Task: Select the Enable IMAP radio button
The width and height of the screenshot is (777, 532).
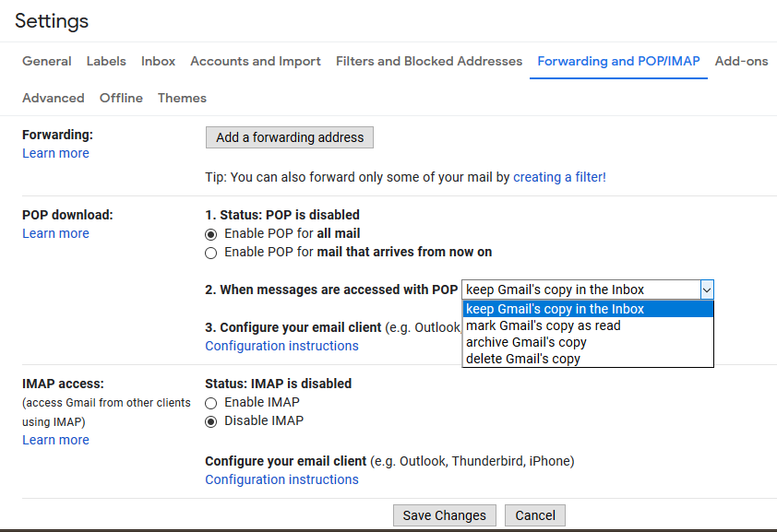Action: 211,403
